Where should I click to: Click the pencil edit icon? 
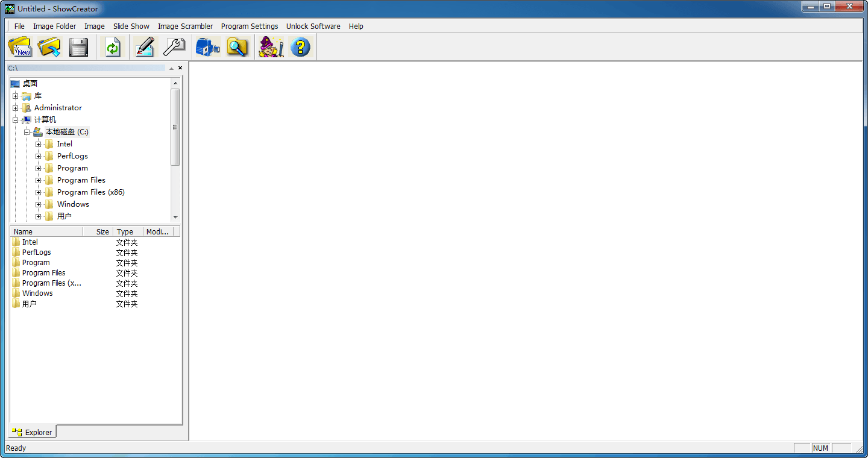pyautogui.click(x=145, y=47)
